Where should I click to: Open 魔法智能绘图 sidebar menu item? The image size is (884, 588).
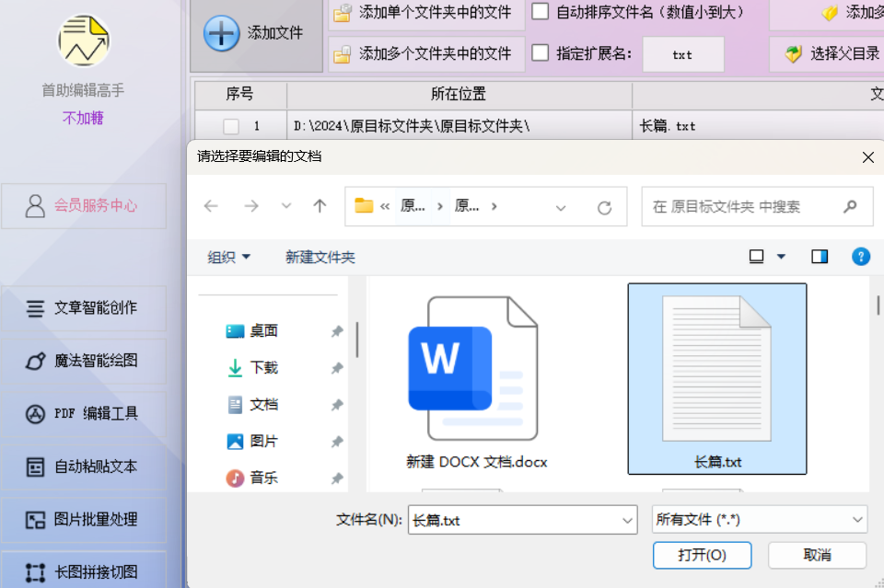(x=84, y=361)
